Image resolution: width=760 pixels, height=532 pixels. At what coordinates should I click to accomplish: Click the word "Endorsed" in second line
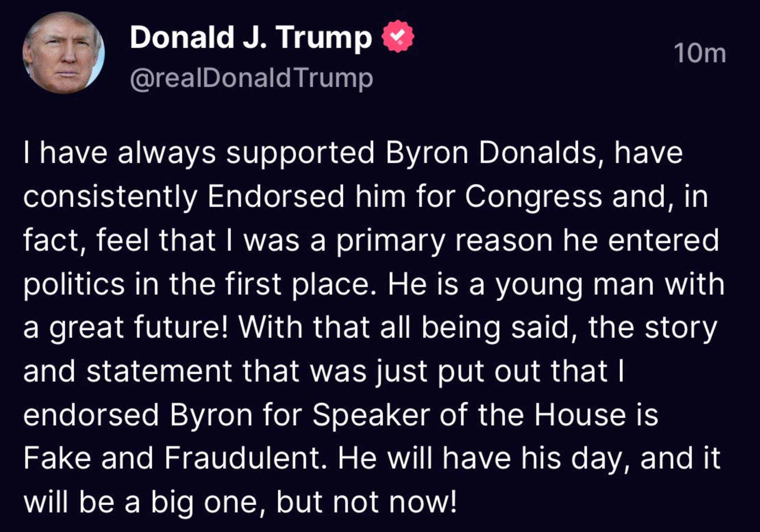click(x=276, y=197)
